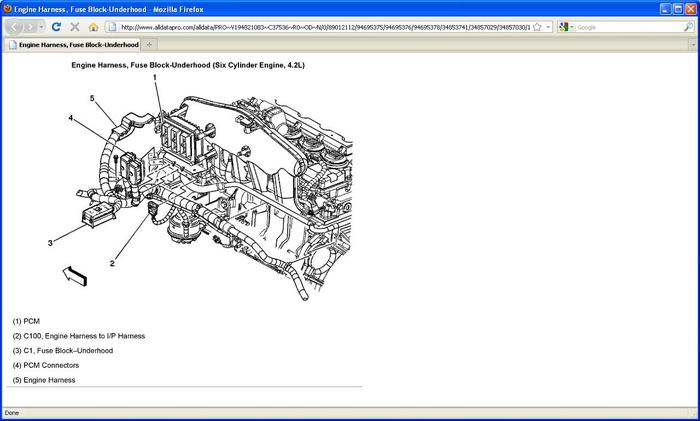The image size is (700, 421).
Task: Click the "(5) Engine Harness" legend entry
Action: (x=44, y=380)
